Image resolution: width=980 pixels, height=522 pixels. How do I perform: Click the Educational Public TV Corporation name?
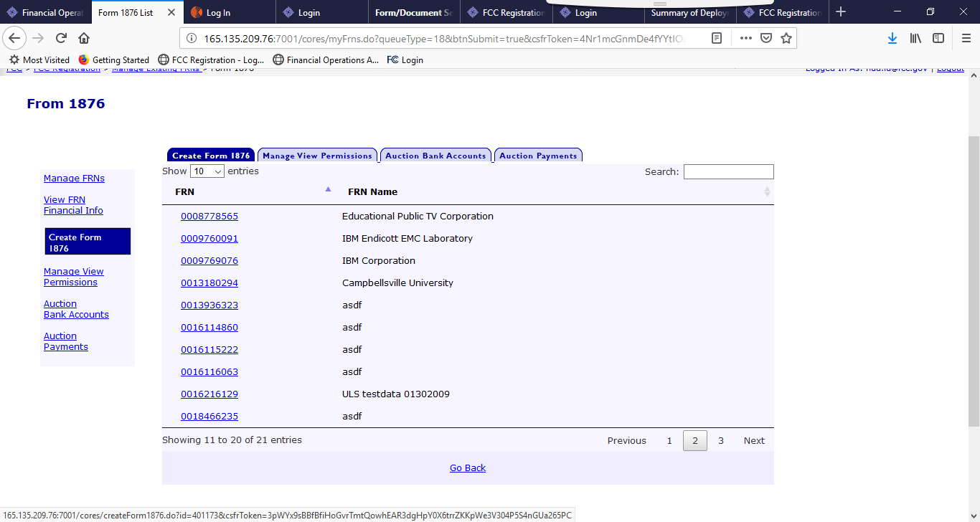click(418, 217)
